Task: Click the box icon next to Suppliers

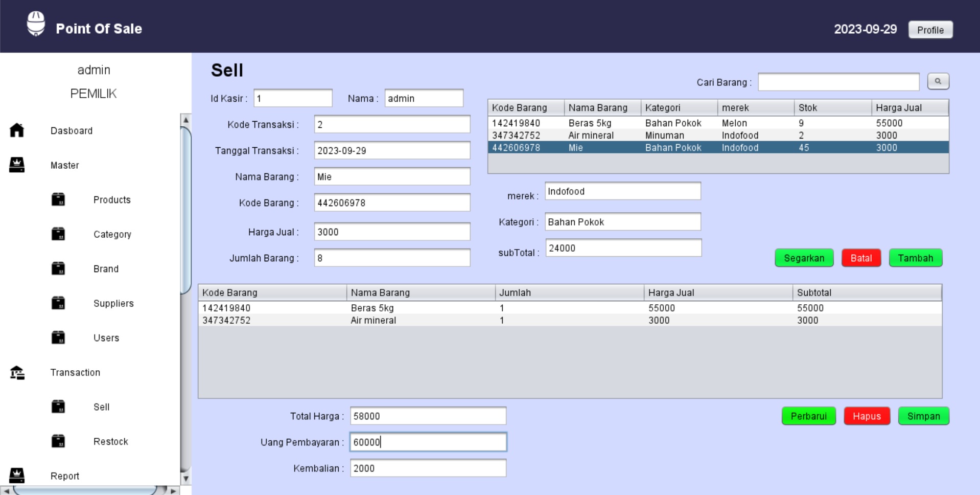Action: [x=58, y=303]
